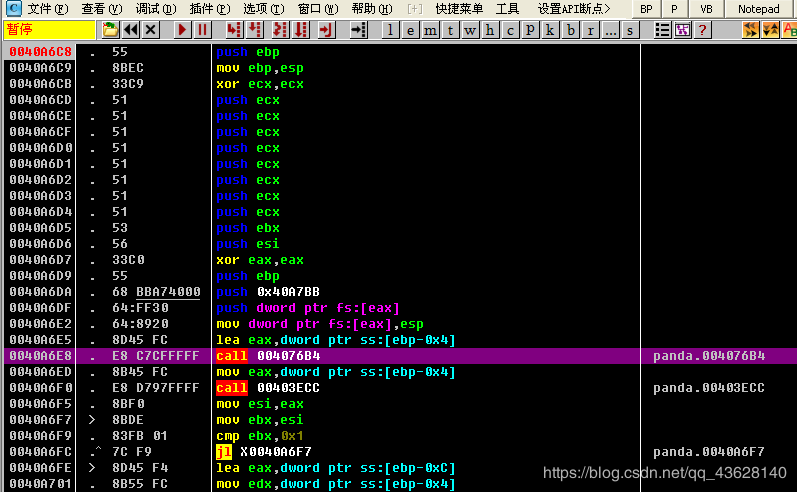Click the Step over toolbar icon
The height and width of the screenshot is (492, 797).
click(255, 30)
